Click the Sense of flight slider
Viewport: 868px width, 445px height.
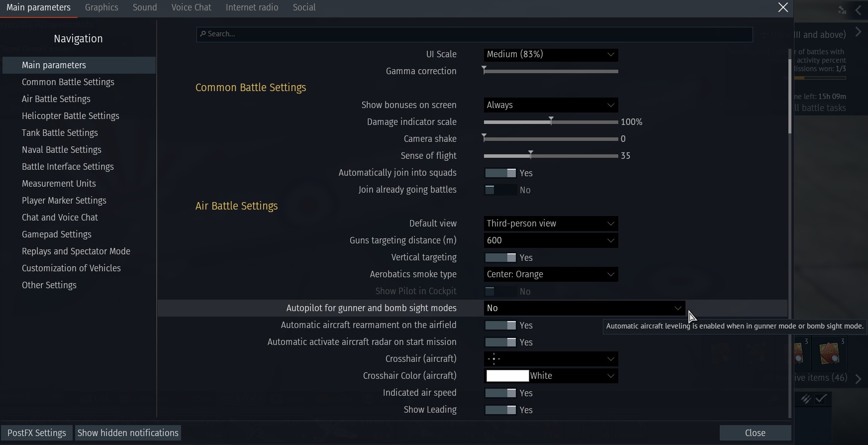pyautogui.click(x=551, y=156)
